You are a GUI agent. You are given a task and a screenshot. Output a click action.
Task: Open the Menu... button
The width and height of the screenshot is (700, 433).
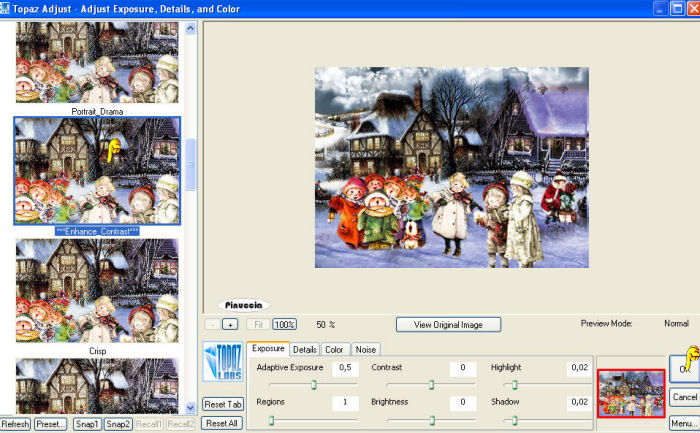pyautogui.click(x=684, y=423)
